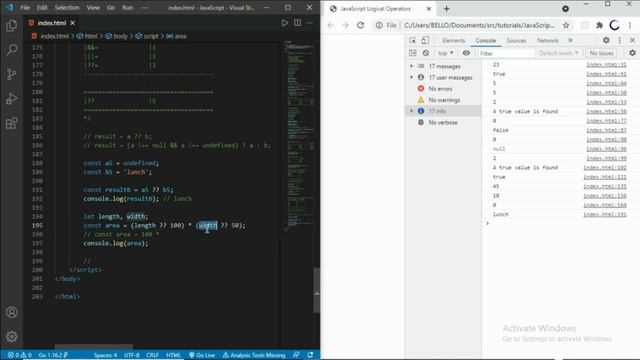Select the DevTools inspect element tool
This screenshot has width=640, height=360.
coord(413,40)
